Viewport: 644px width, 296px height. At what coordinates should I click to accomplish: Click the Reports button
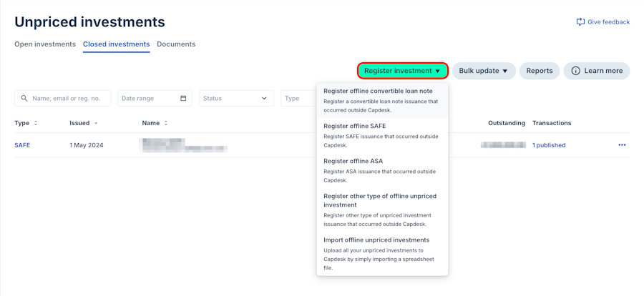coord(540,71)
